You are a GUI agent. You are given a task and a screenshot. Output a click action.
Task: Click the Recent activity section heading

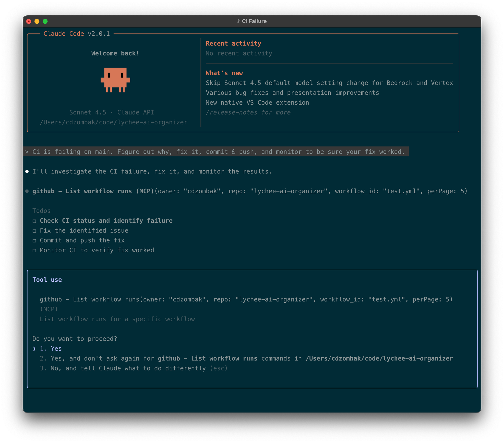tap(233, 44)
